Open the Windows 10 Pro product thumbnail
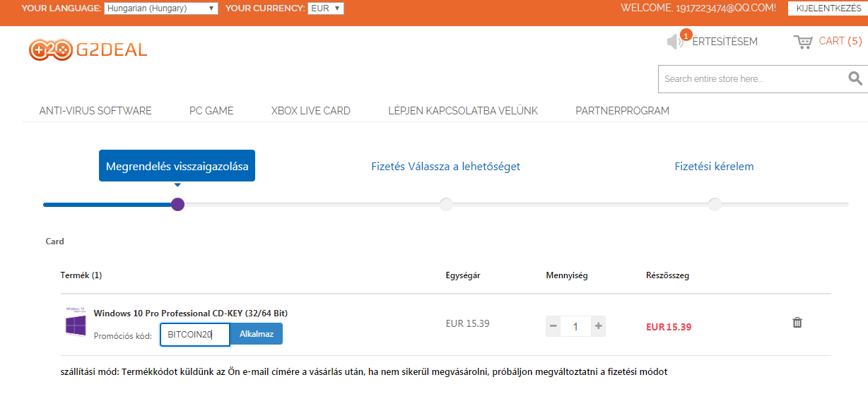The height and width of the screenshot is (406, 868). (x=76, y=321)
